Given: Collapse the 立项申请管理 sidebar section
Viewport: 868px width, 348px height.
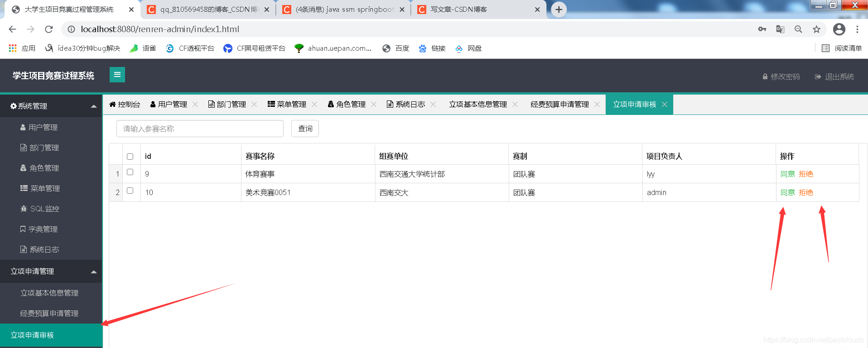Looking at the screenshot, I should coord(94,272).
